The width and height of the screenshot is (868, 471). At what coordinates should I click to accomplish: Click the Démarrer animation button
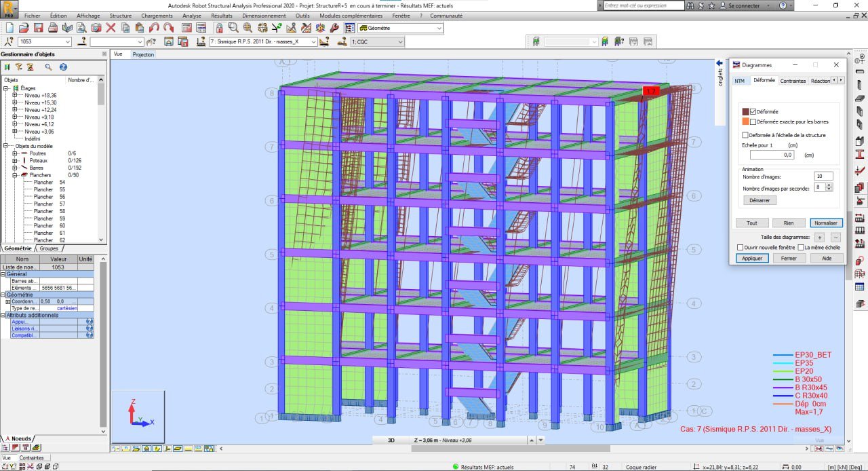[x=759, y=200]
